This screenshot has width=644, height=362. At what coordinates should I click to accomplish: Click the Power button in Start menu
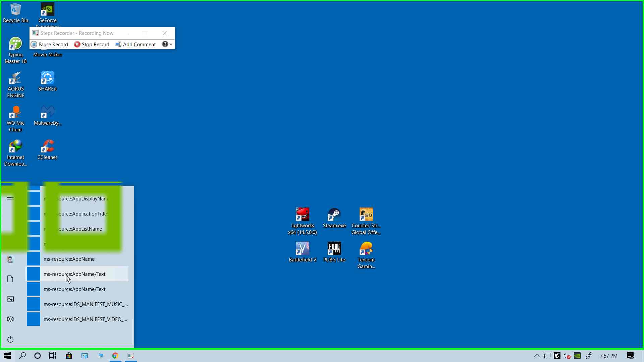coord(10,339)
